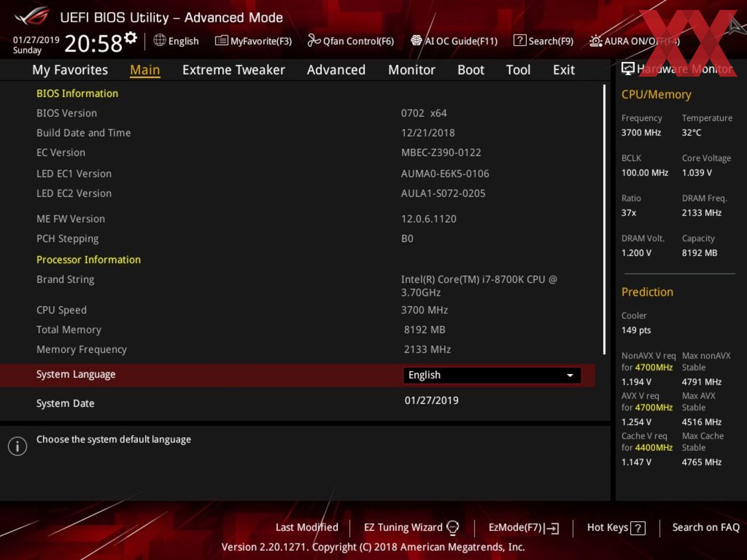Click the vertical scrollbar of main panel
This screenshot has width=747, height=560.
click(x=605, y=220)
